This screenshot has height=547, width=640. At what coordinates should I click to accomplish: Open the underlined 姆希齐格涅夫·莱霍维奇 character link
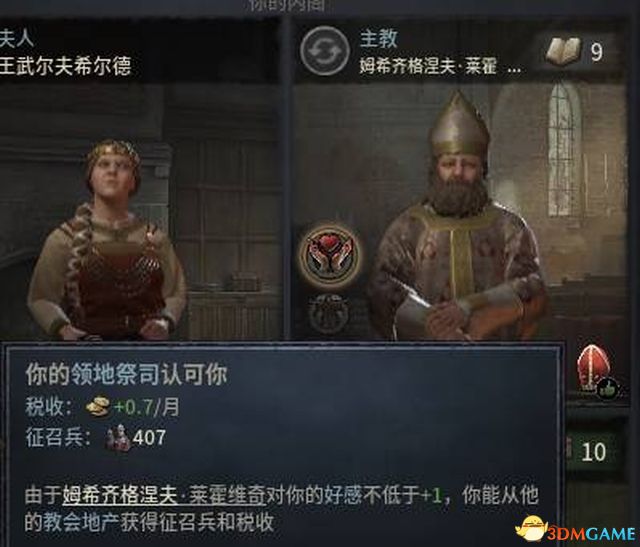[164, 496]
